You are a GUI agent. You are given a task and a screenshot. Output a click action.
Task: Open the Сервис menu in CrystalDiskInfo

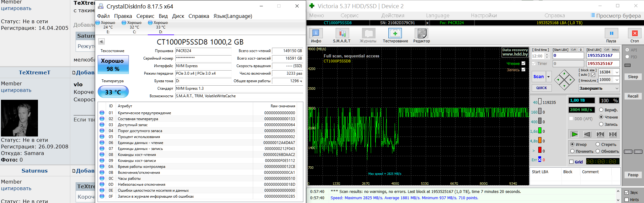click(x=145, y=16)
